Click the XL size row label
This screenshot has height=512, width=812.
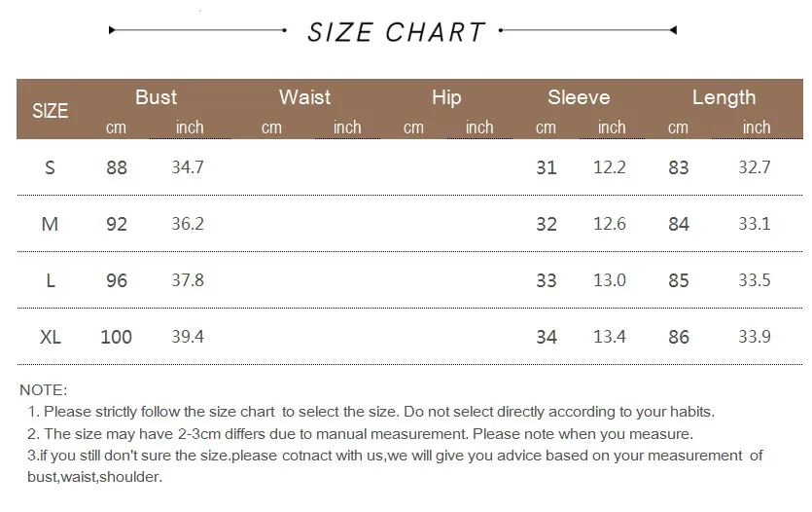click(x=51, y=337)
